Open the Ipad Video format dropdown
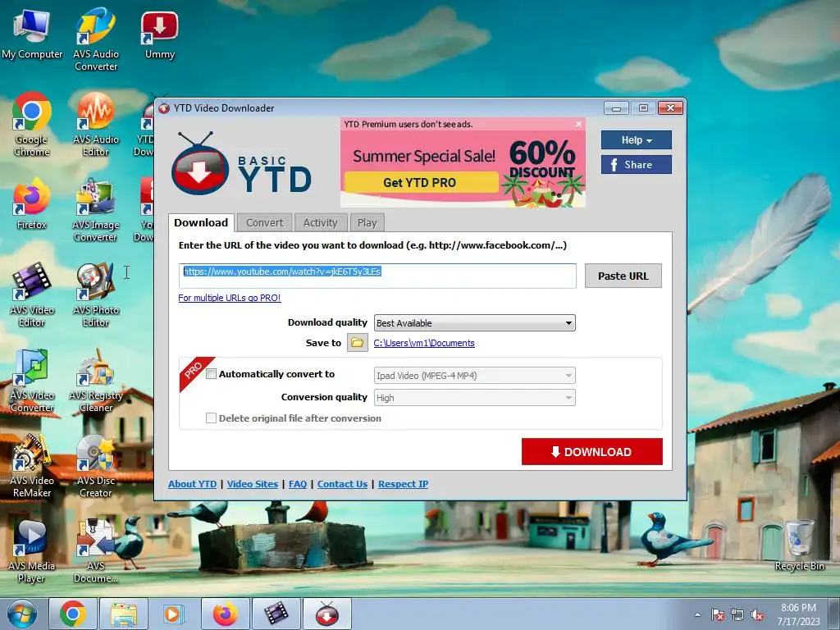Image resolution: width=840 pixels, height=630 pixels. pyautogui.click(x=475, y=376)
